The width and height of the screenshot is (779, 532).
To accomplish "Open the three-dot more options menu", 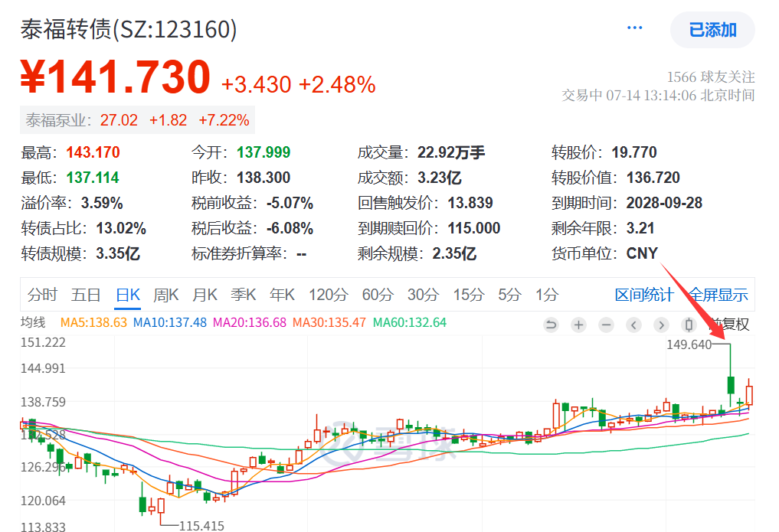I will [634, 28].
